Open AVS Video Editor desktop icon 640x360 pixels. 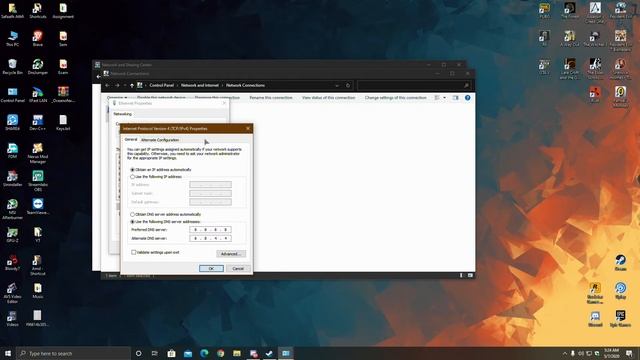pos(13,292)
